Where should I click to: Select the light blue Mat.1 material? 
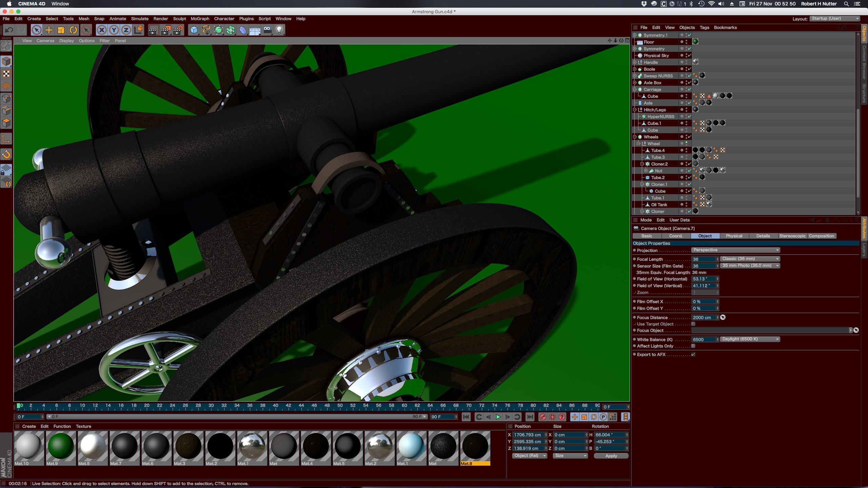pyautogui.click(x=411, y=448)
